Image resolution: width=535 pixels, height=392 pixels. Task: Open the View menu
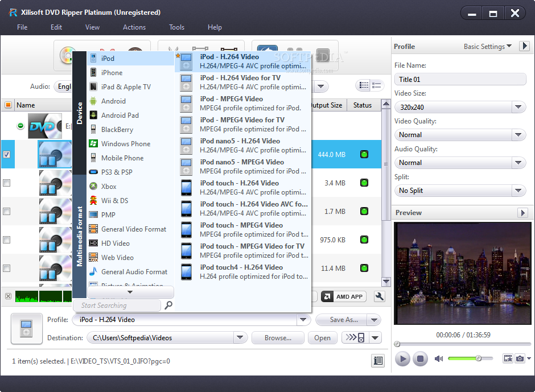pos(92,27)
